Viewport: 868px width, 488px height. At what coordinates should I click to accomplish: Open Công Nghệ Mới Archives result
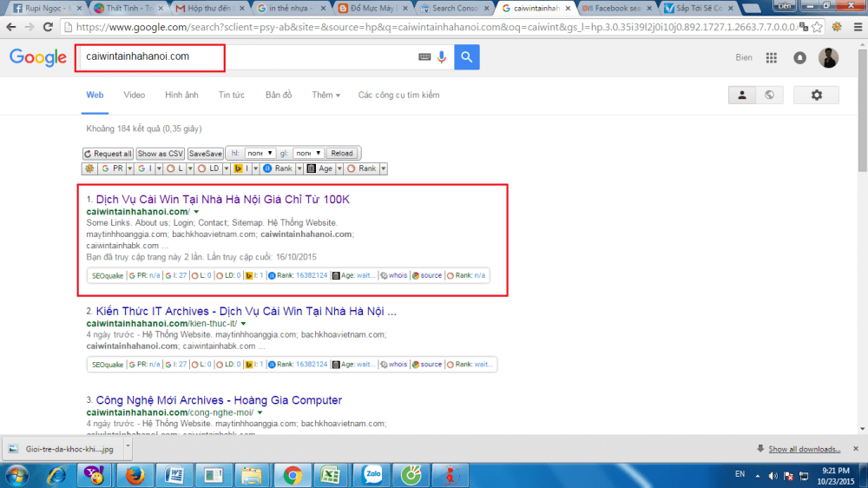pyautogui.click(x=219, y=400)
